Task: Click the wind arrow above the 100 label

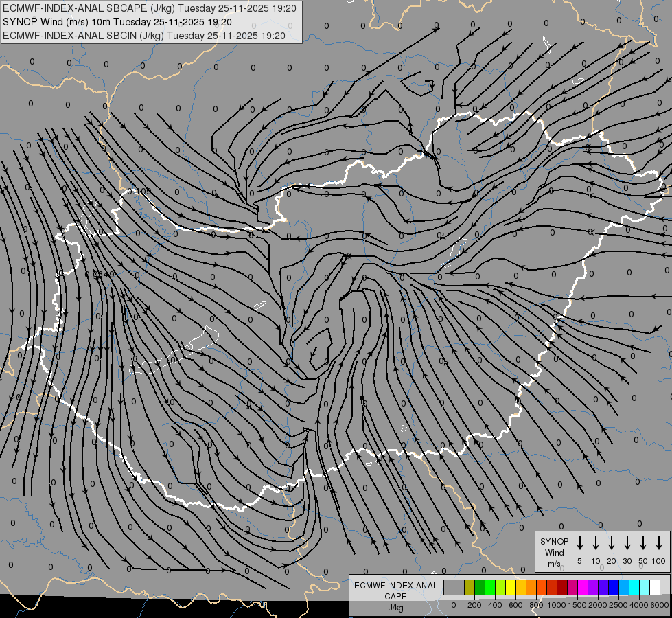Action: coord(659,543)
